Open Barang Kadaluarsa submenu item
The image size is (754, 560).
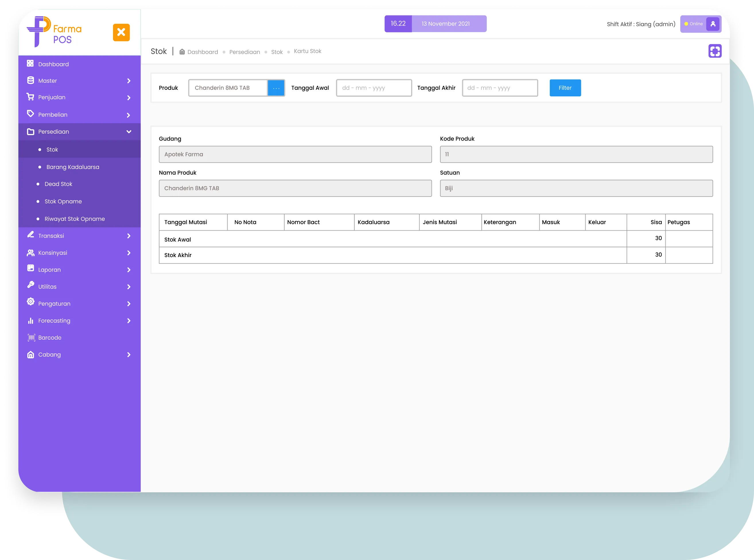(x=79, y=167)
